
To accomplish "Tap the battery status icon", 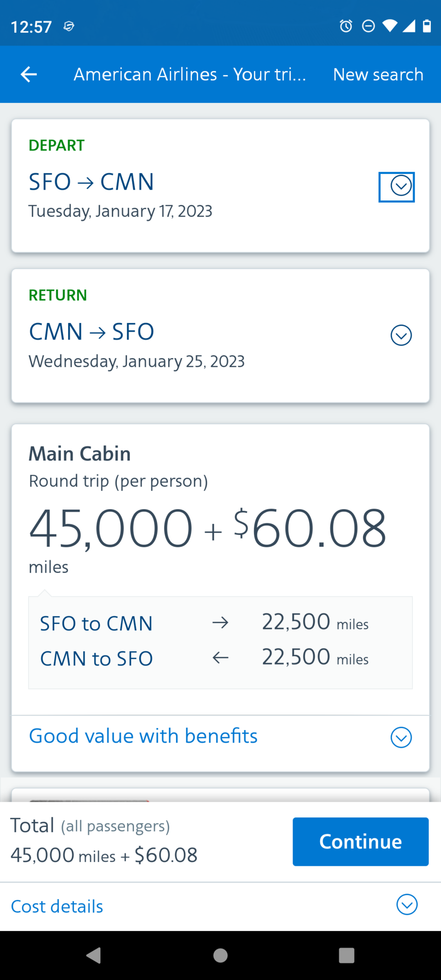I will click(x=427, y=26).
